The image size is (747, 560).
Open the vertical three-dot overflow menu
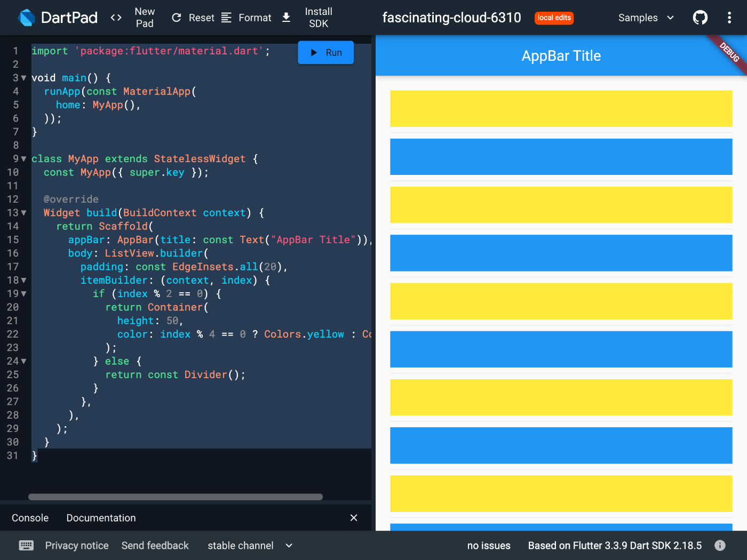(x=729, y=18)
